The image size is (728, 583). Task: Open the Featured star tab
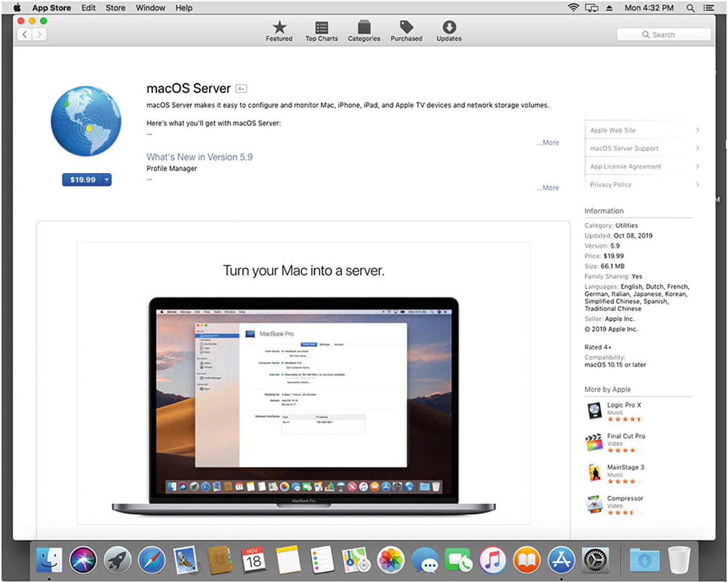point(279,31)
